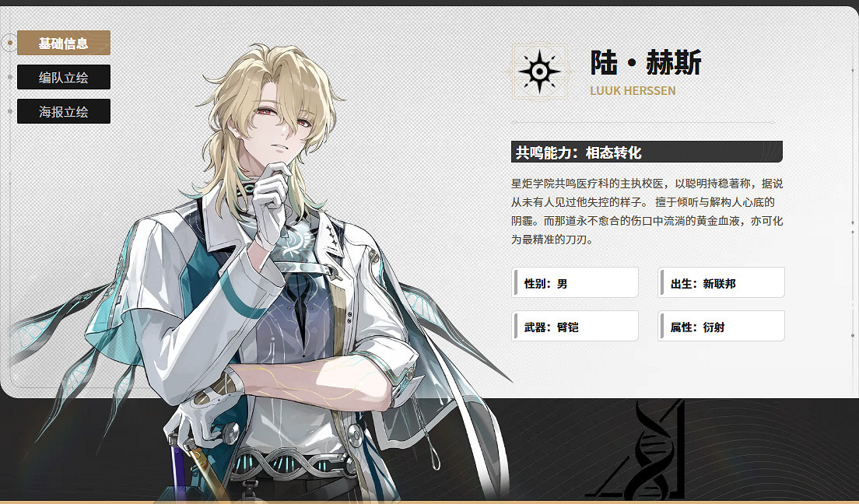Screen dimensions: 859x504
Task: Select the 出生:新联邦 info box
Action: (x=721, y=282)
